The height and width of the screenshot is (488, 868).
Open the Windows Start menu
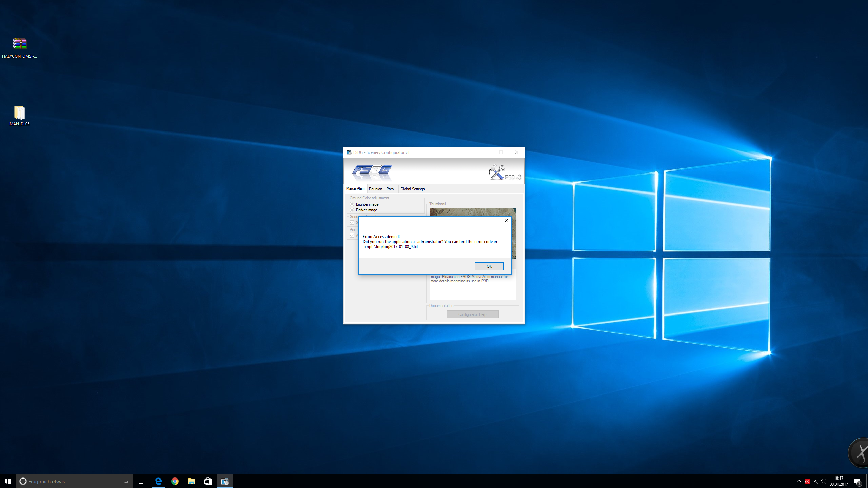8,481
